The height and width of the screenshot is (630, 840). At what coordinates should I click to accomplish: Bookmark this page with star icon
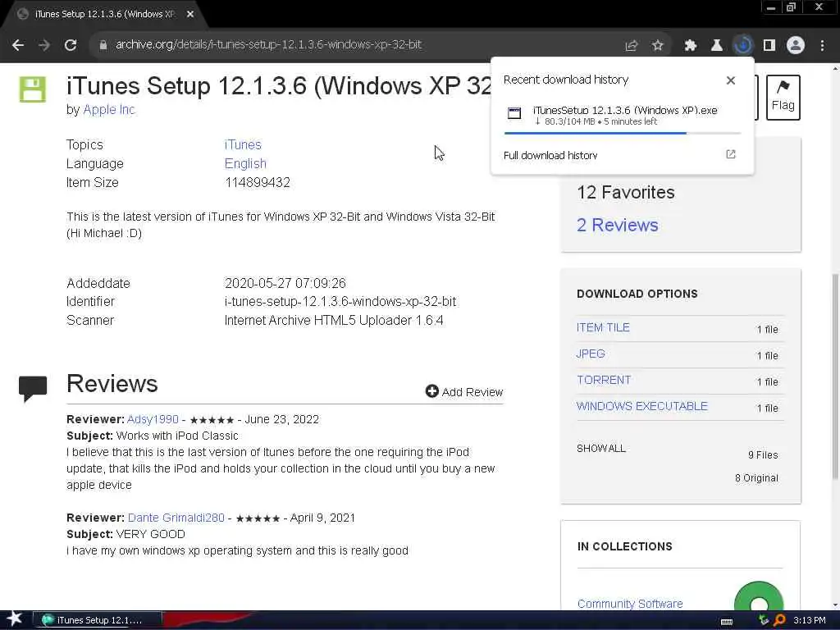point(657,46)
